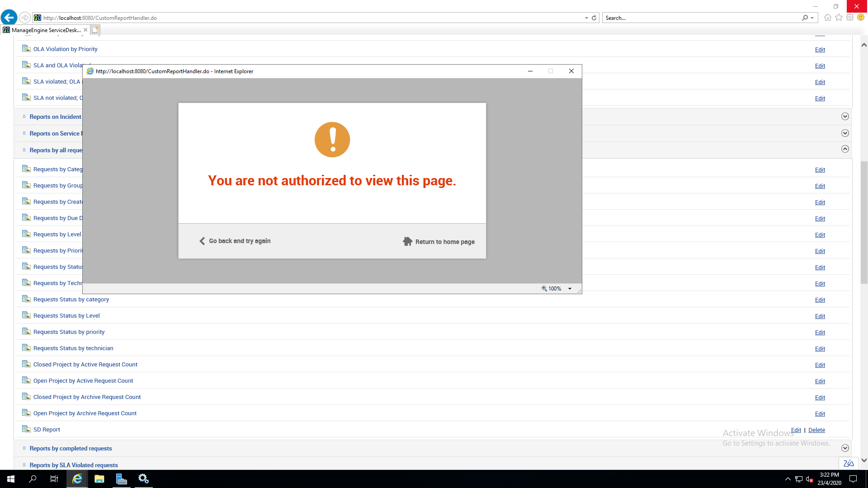868x488 pixels.
Task: Click the Return to home page house icon
Action: coord(407,241)
